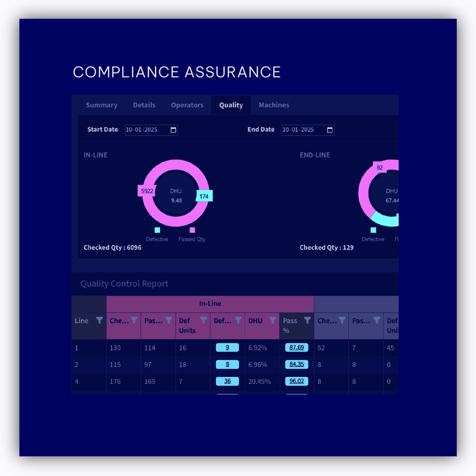
Task: Switch to the Summary tab
Action: (x=102, y=105)
